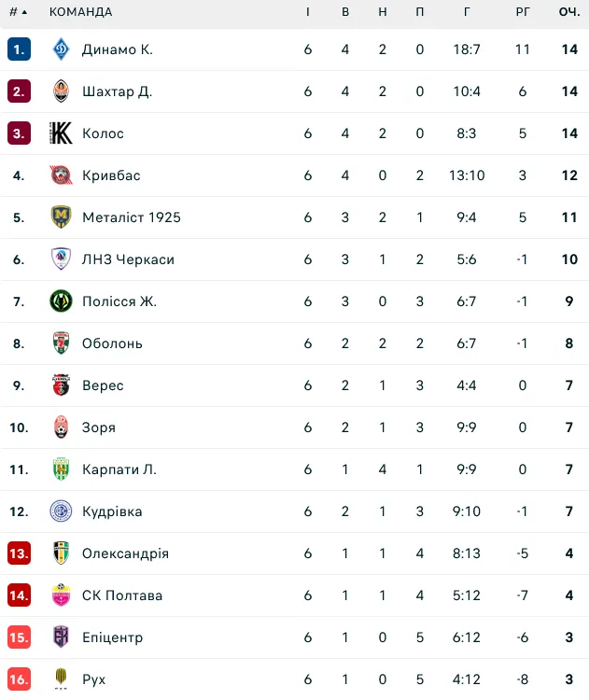Sort standings by the ОЧ. points header

pos(569,12)
